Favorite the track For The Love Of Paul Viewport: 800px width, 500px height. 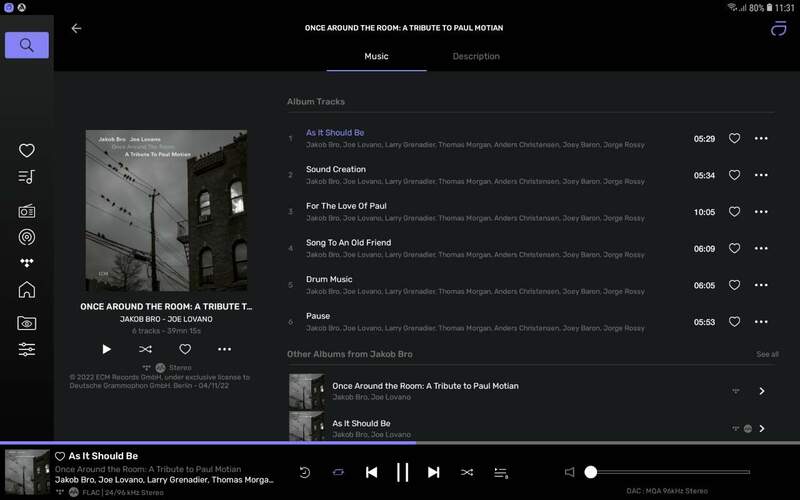pyautogui.click(x=734, y=212)
